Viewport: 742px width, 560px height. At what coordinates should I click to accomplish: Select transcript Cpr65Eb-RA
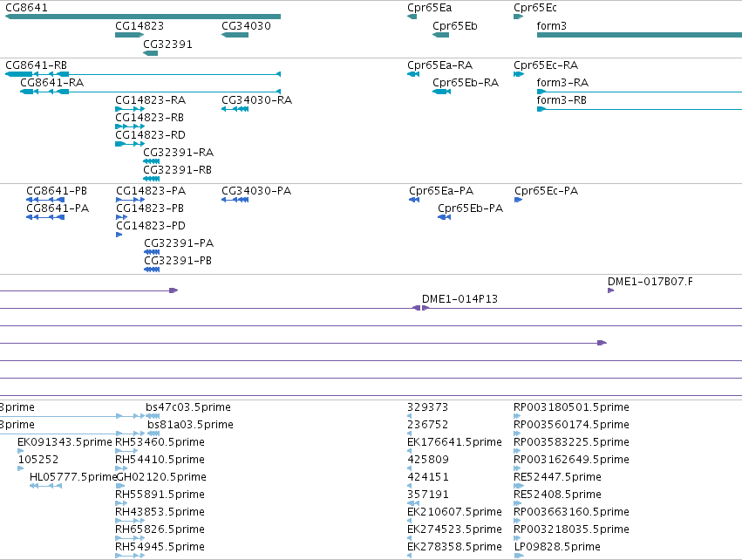tap(441, 92)
